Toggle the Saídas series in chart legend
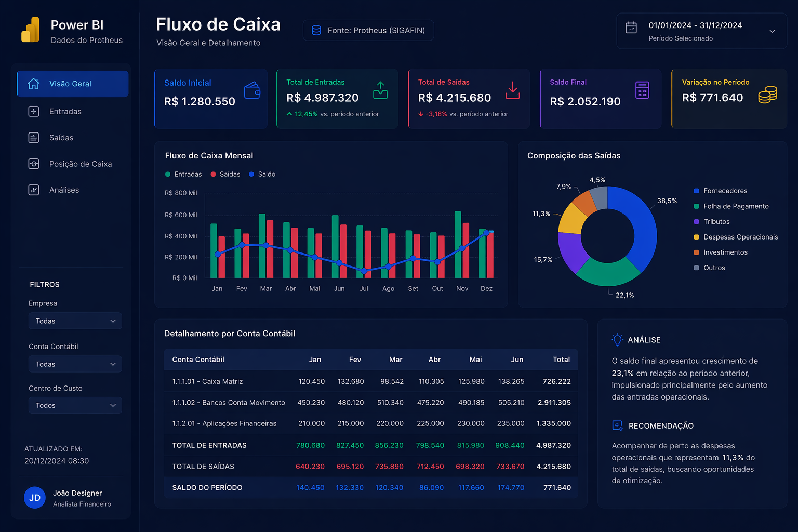This screenshot has width=798, height=532. coord(225,175)
